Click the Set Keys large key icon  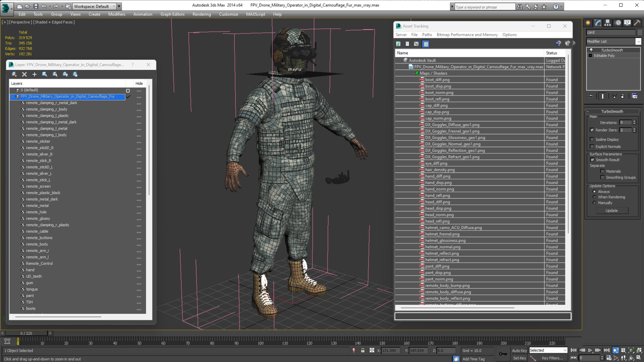pos(503,354)
